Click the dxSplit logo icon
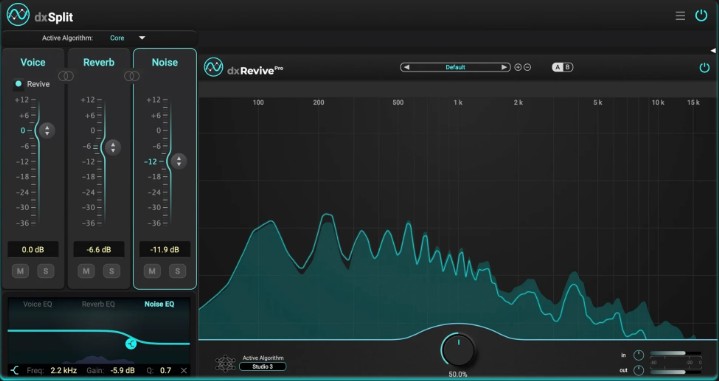The width and height of the screenshot is (719, 381). pos(18,15)
